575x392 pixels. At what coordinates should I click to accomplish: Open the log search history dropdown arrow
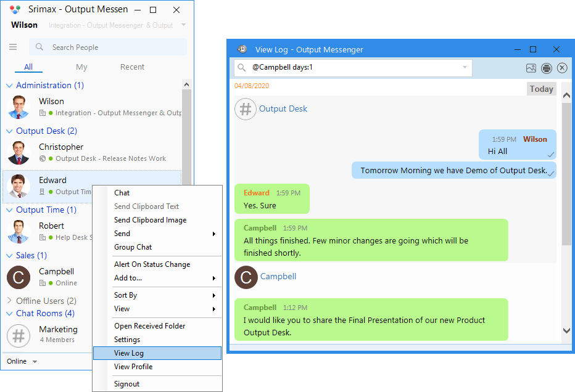tap(465, 67)
